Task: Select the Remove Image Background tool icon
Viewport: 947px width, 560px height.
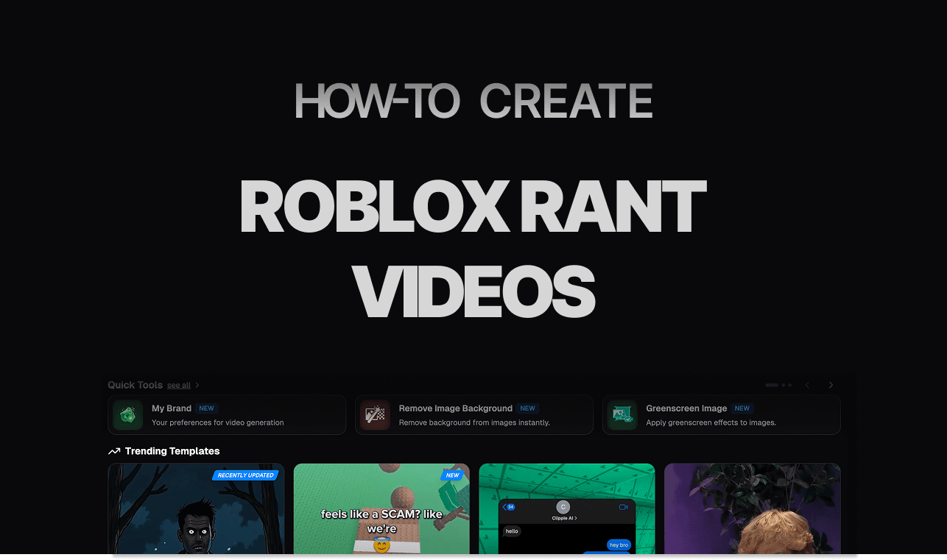Action: pos(376,415)
